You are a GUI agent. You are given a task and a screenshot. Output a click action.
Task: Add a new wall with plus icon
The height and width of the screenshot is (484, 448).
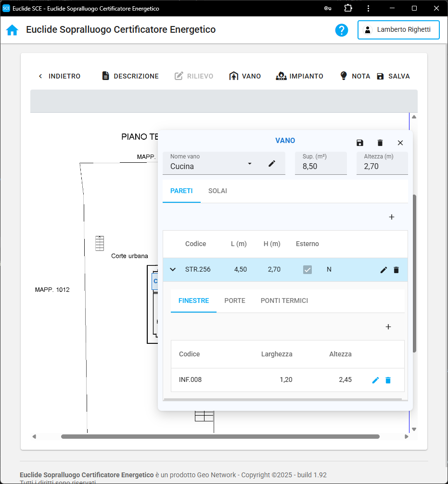click(x=392, y=217)
